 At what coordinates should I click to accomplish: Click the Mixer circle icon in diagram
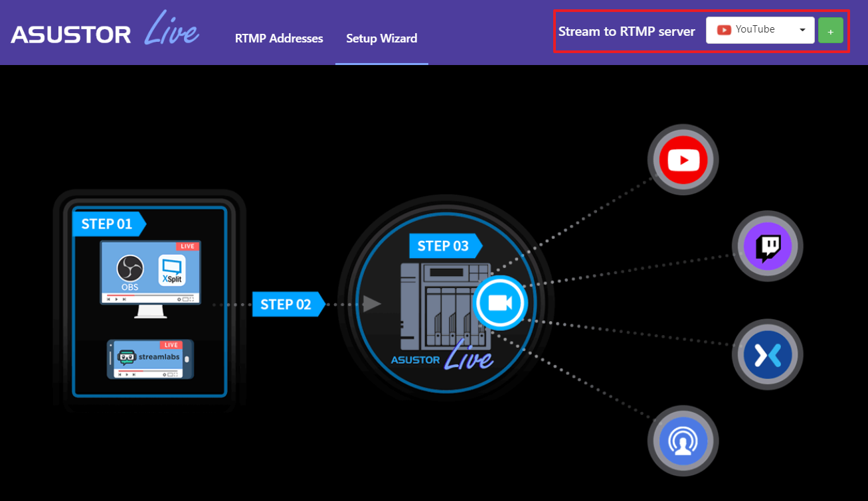768,355
